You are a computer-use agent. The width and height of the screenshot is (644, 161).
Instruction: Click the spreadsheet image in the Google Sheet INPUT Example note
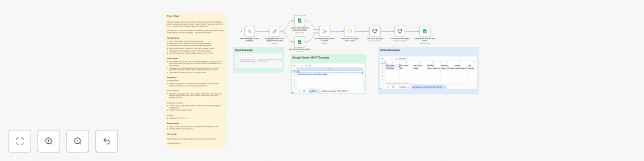(x=328, y=78)
